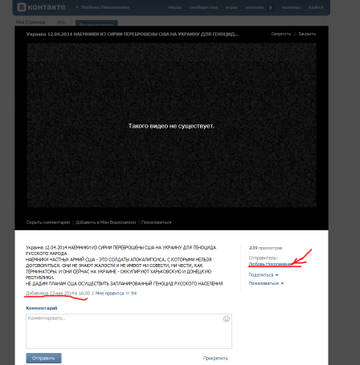The height and width of the screenshot is (365, 360).
Task: Focus the comment text field
Action: [129, 331]
